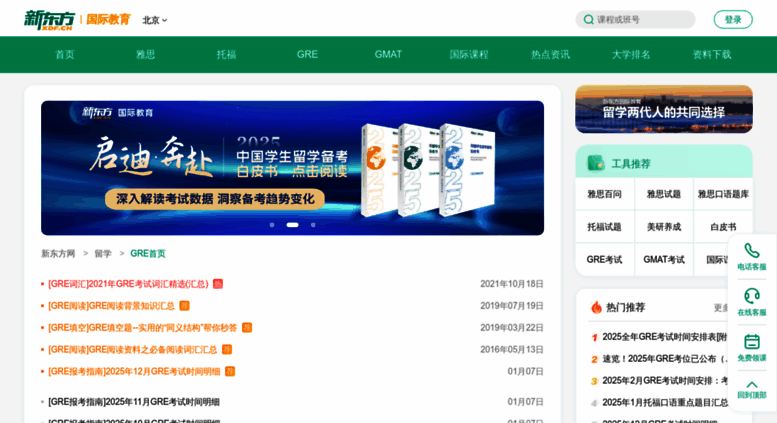Click the number 1 rank icon
The image size is (777, 423).
pos(594,337)
